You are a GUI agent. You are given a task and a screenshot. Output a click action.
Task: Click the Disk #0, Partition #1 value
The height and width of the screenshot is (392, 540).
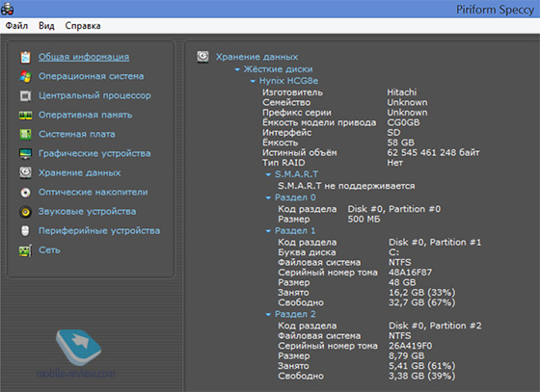(x=435, y=242)
